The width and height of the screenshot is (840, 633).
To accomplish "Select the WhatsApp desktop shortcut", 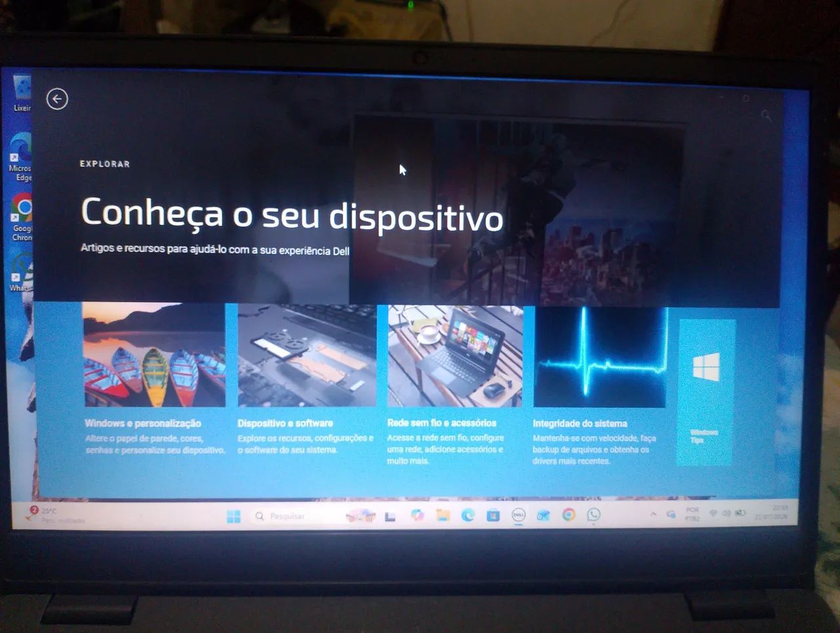I will pyautogui.click(x=22, y=273).
